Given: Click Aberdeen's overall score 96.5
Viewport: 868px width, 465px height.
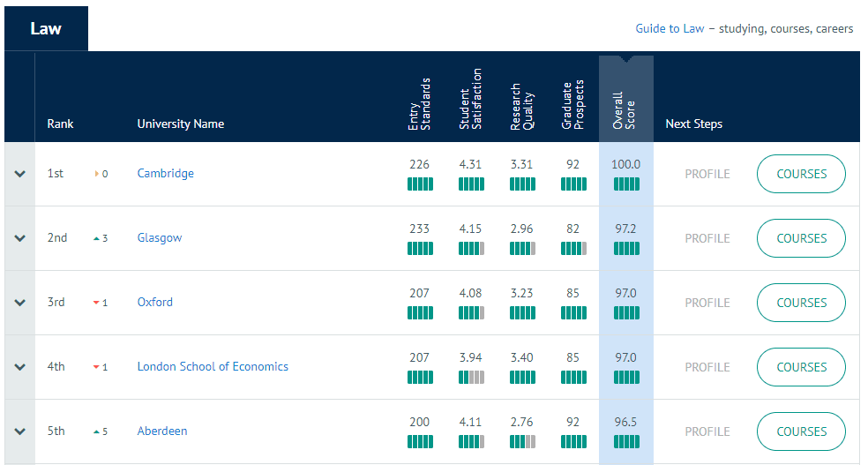Looking at the screenshot, I should [625, 422].
